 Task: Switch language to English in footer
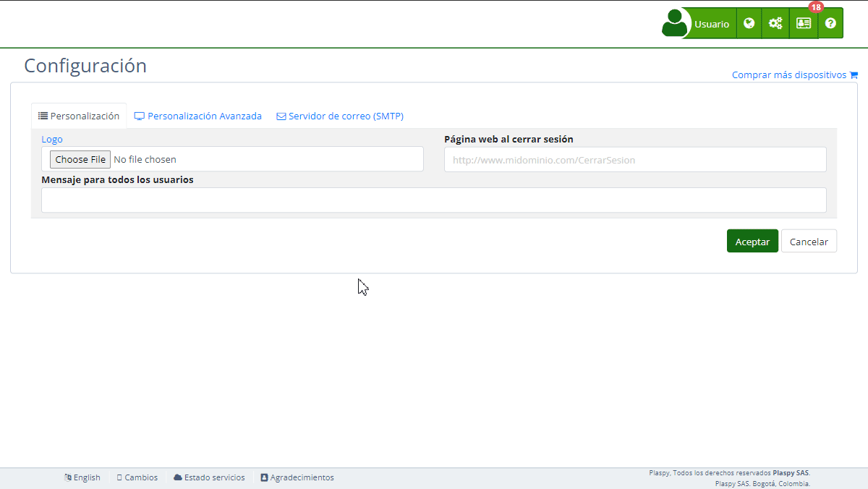coord(82,477)
